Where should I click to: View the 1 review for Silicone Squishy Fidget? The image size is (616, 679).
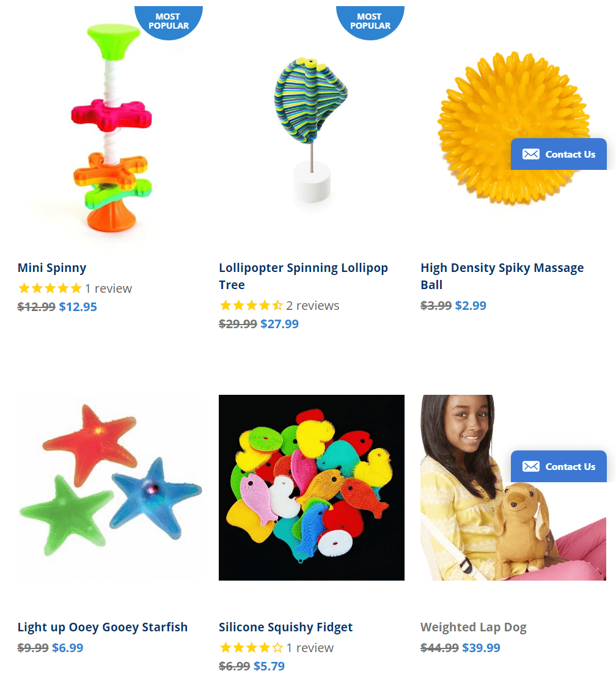[310, 648]
